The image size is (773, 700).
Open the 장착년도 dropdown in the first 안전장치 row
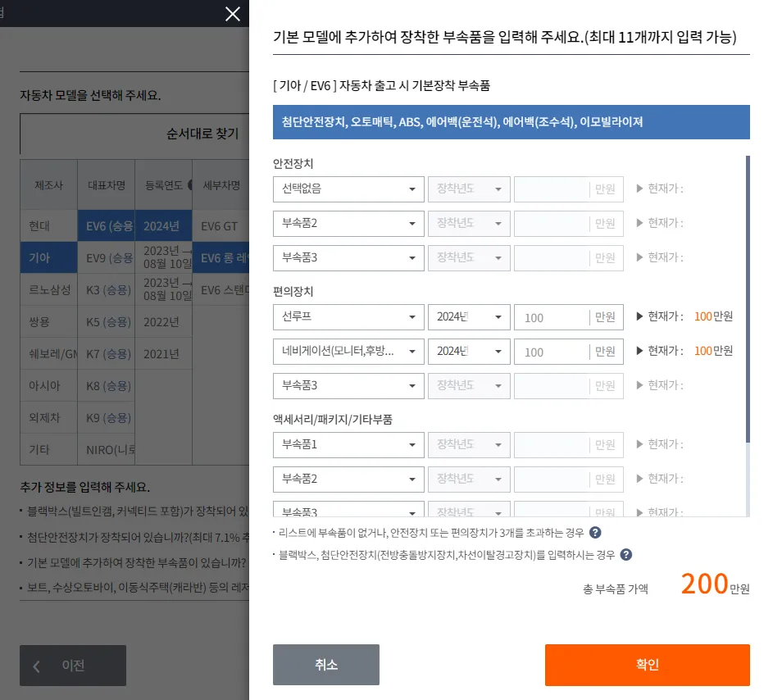[x=468, y=189]
